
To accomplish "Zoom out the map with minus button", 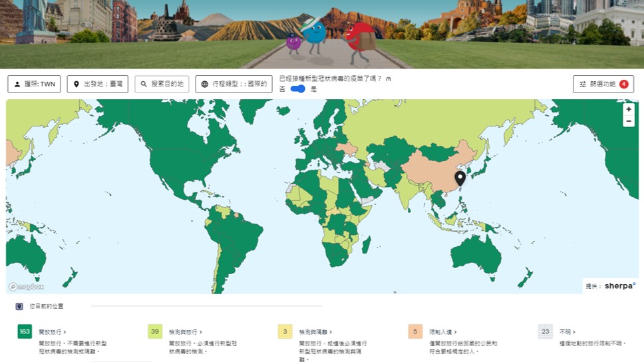I will (629, 121).
